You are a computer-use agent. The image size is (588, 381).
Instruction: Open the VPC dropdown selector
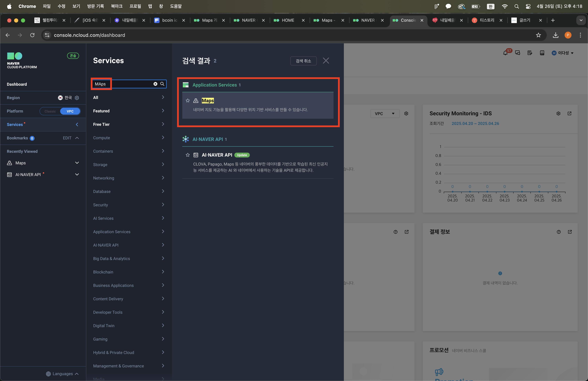(385, 114)
